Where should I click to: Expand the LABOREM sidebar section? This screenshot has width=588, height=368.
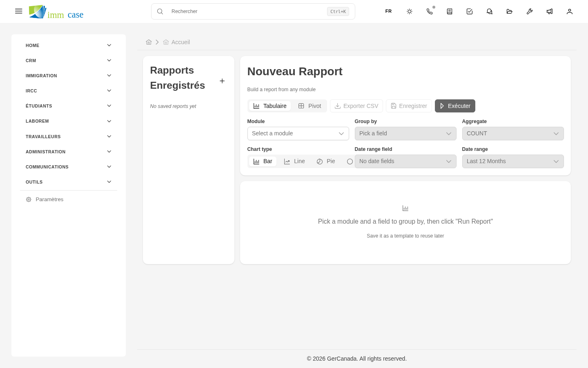pyautogui.click(x=69, y=121)
